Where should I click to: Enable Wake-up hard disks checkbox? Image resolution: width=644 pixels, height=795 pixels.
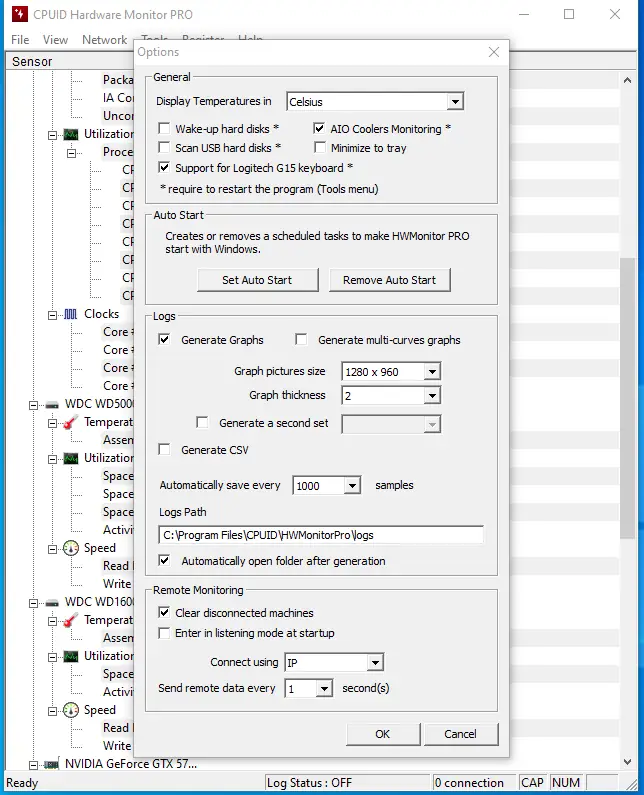(x=164, y=128)
